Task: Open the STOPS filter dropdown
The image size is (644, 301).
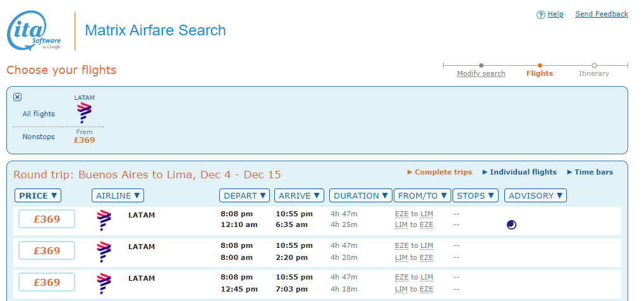Action: pyautogui.click(x=475, y=196)
